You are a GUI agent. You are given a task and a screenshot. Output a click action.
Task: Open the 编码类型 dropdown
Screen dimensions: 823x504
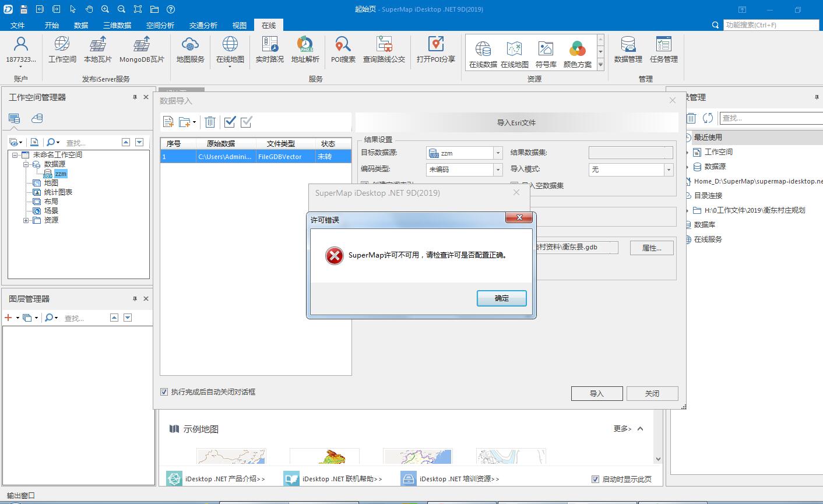pos(498,170)
